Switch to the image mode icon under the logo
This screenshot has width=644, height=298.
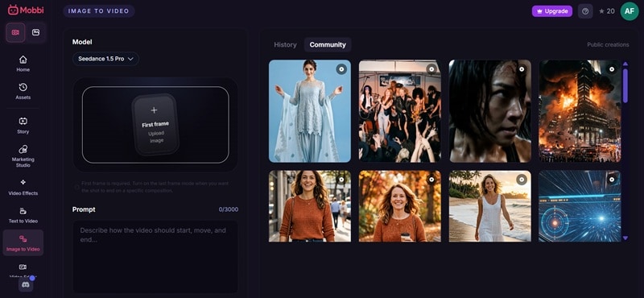[35, 32]
